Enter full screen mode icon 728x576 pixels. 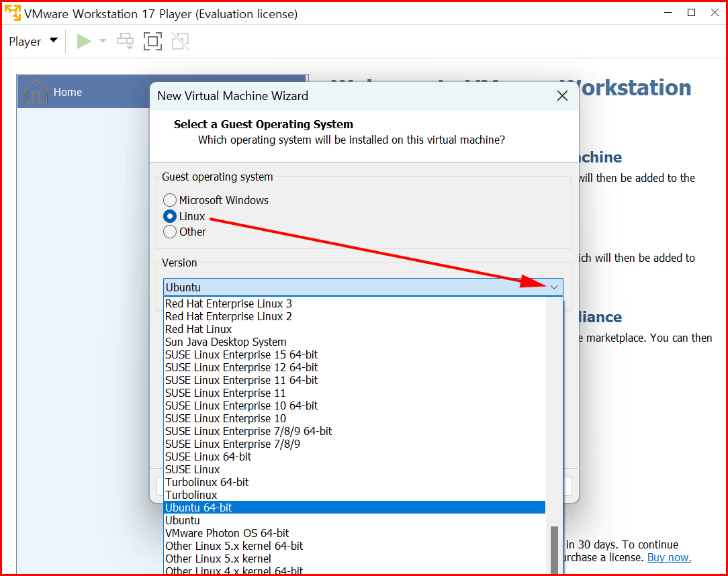152,42
